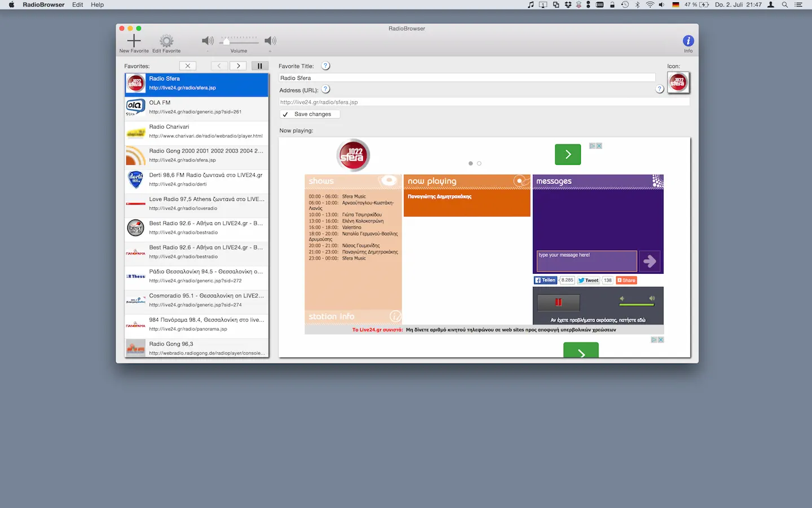
Task: Click the 'type your message here!' box
Action: pyautogui.click(x=586, y=261)
